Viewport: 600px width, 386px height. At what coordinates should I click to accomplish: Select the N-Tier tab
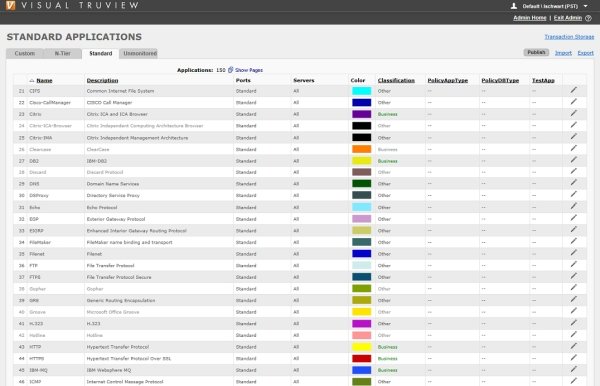click(x=63, y=54)
